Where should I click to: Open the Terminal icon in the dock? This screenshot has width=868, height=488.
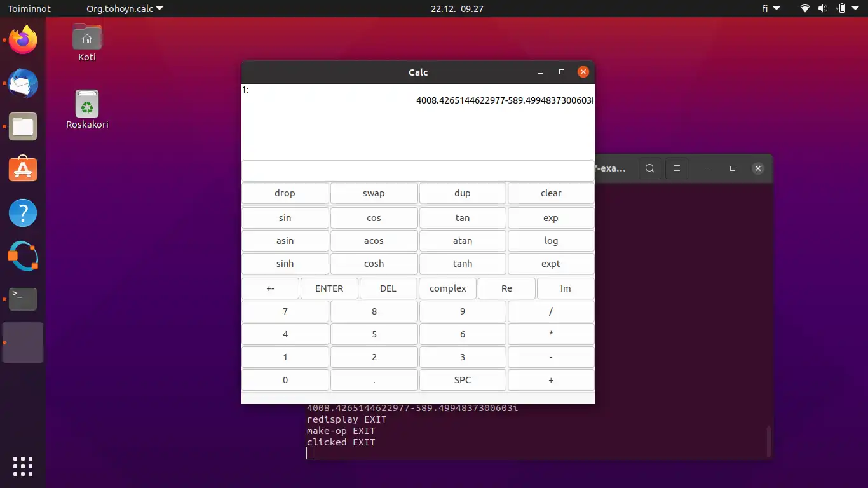23,299
